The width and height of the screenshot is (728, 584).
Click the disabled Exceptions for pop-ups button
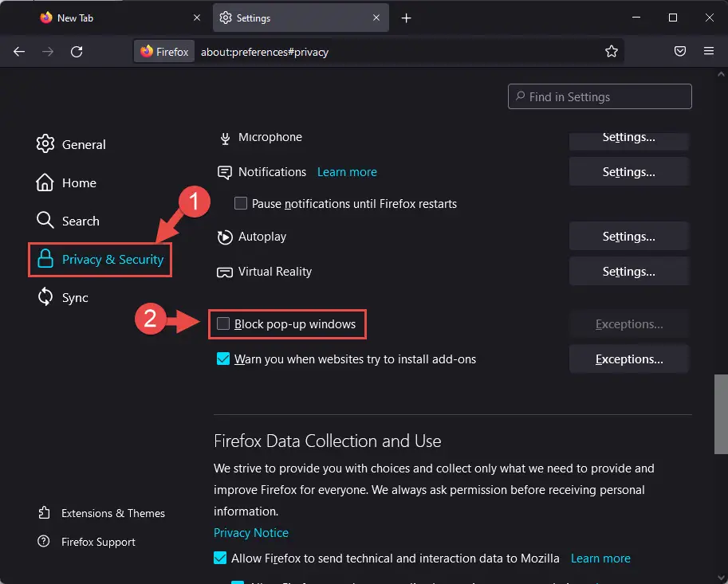pyautogui.click(x=628, y=323)
